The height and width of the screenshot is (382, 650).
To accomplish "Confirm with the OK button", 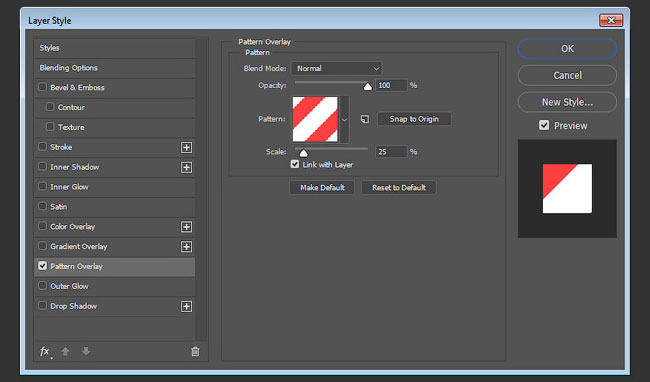I will pyautogui.click(x=567, y=49).
